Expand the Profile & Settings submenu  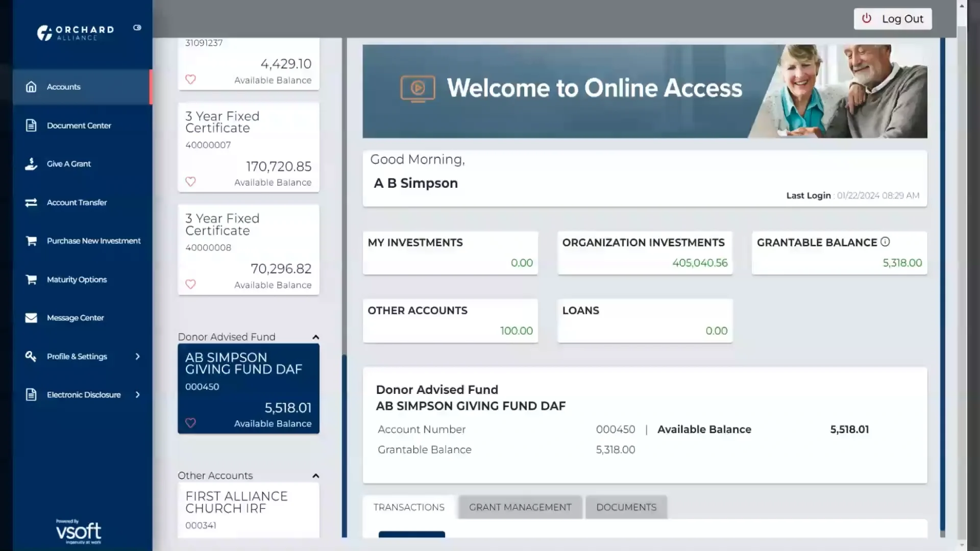click(137, 357)
